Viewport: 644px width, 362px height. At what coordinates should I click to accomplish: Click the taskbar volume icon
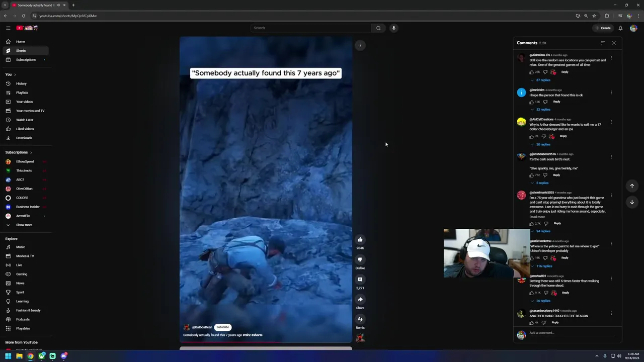[x=619, y=356]
